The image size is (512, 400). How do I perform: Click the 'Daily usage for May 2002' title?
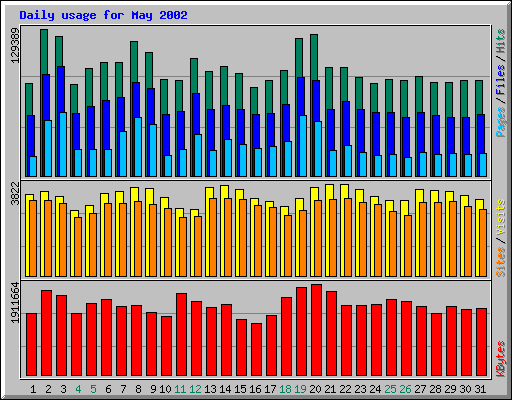(103, 15)
